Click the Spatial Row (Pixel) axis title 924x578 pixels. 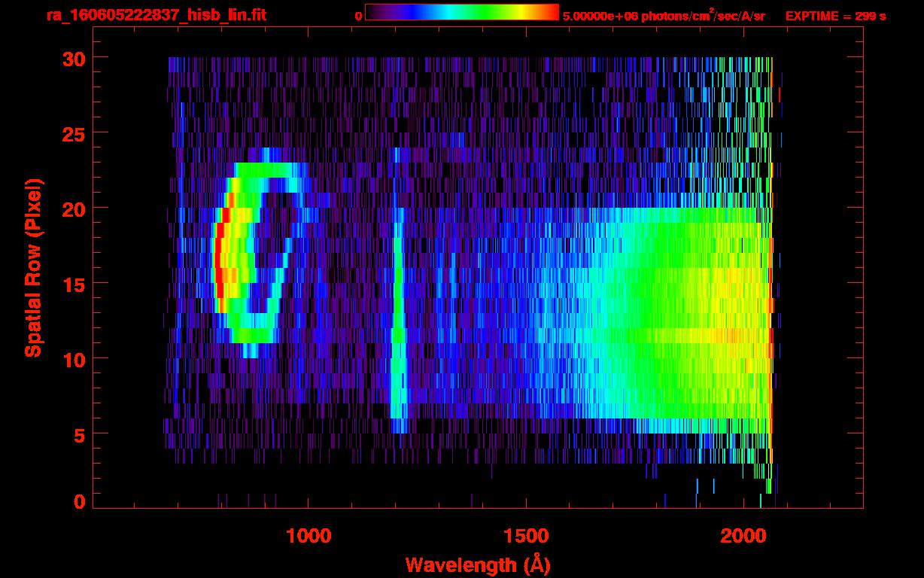33,268
